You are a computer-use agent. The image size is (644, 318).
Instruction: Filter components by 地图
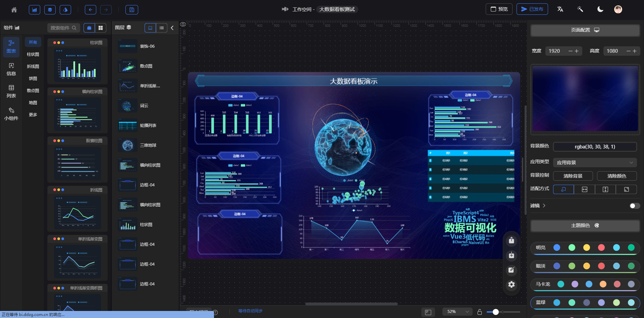33,103
